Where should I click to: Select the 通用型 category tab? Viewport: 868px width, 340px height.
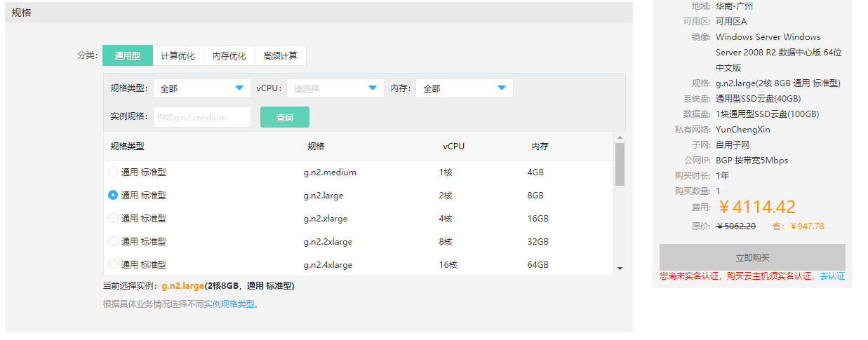pyautogui.click(x=127, y=56)
